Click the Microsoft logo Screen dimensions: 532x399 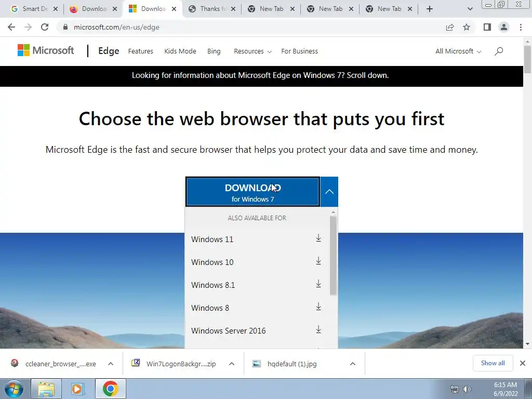pyautogui.click(x=46, y=50)
